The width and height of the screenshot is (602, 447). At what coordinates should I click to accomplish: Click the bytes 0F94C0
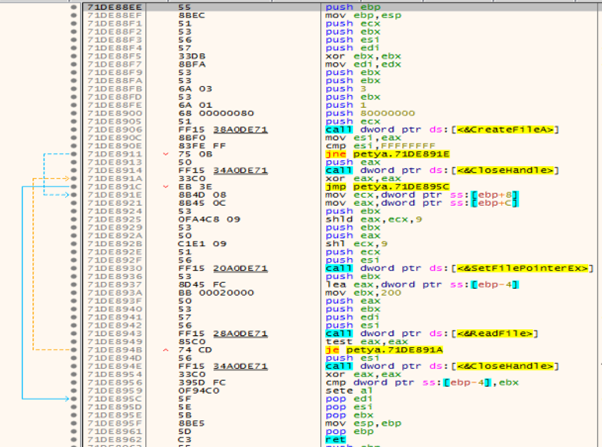click(x=199, y=391)
